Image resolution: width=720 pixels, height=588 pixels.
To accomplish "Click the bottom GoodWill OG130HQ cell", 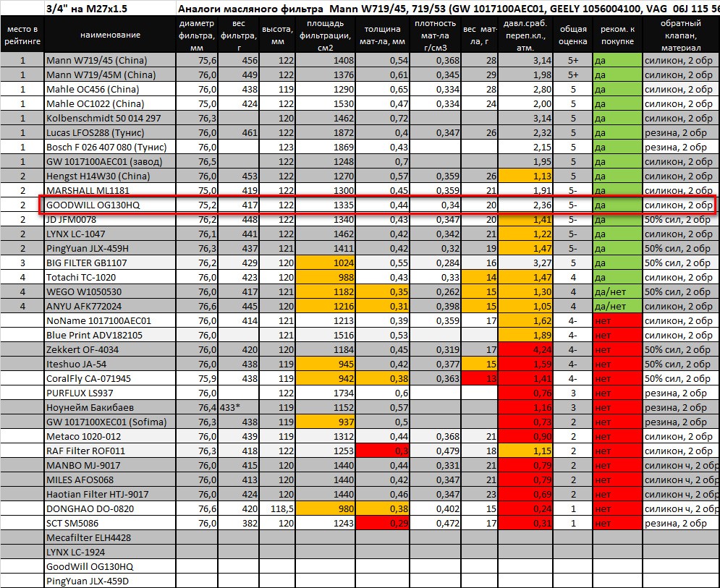I will pos(110,566).
